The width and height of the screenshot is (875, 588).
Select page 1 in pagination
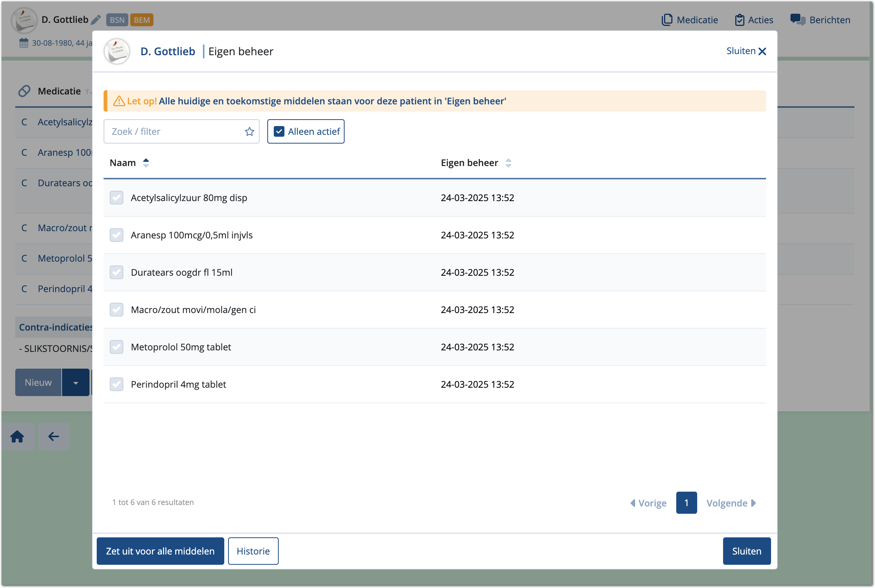pyautogui.click(x=686, y=503)
